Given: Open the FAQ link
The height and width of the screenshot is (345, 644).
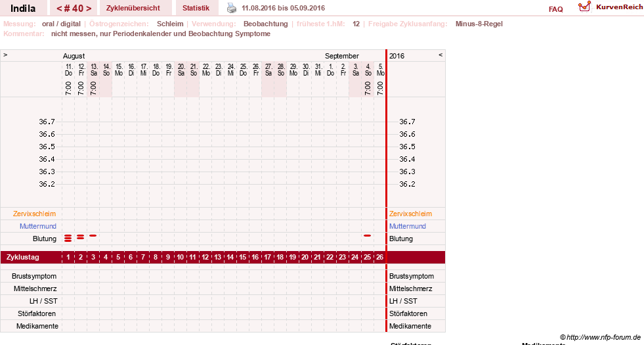Looking at the screenshot, I should 555,9.
